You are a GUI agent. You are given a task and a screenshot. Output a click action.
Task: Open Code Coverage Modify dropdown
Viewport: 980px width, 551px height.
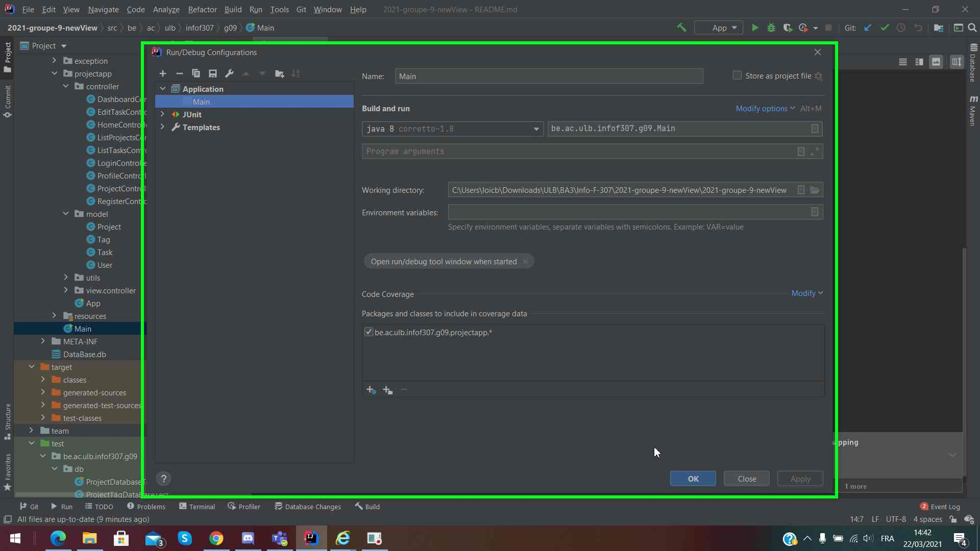[807, 293]
